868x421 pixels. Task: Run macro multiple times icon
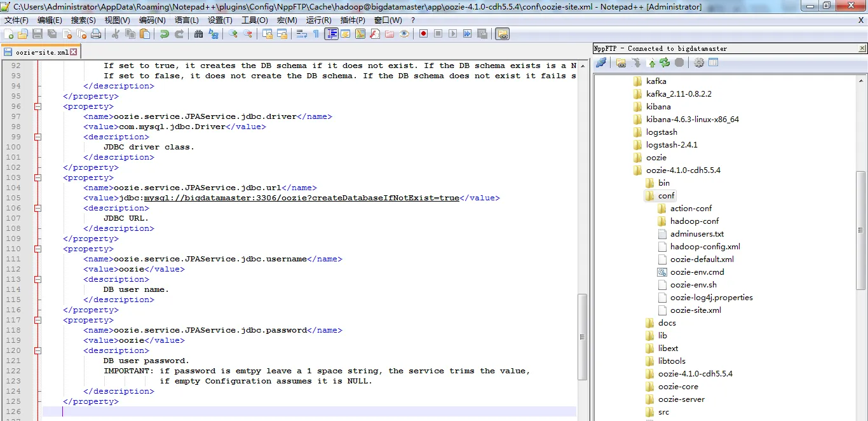click(467, 34)
